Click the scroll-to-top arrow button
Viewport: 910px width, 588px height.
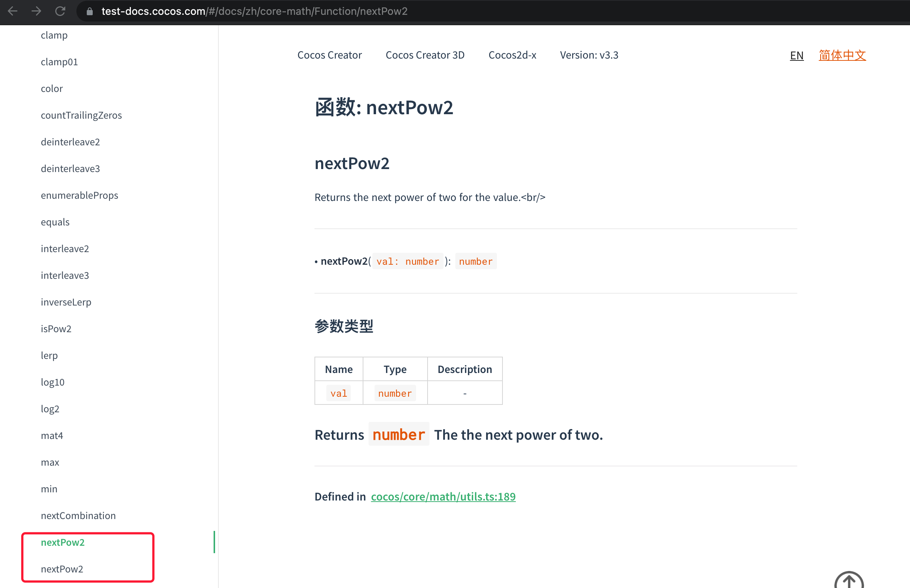[848, 581]
